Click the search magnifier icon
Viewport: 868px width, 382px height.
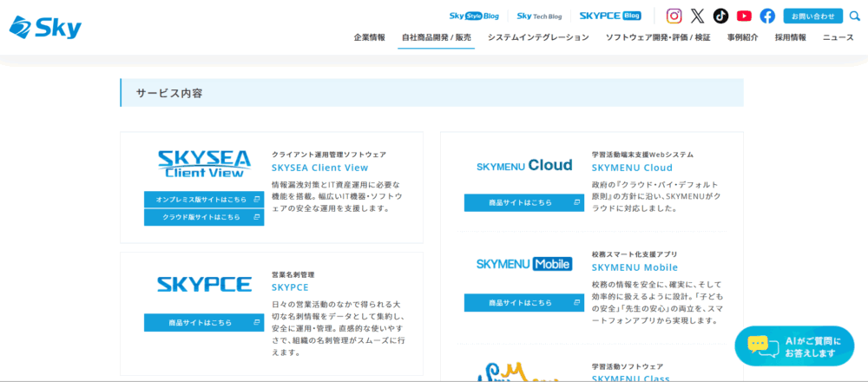[x=855, y=16]
